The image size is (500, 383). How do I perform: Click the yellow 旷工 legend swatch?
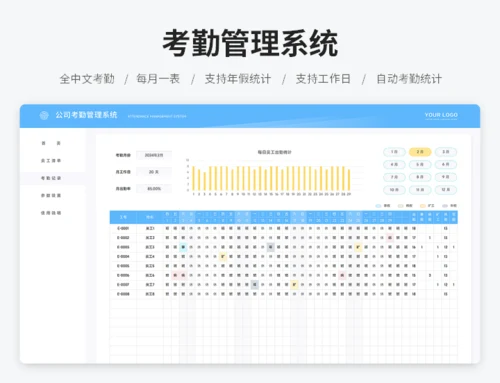(423, 206)
